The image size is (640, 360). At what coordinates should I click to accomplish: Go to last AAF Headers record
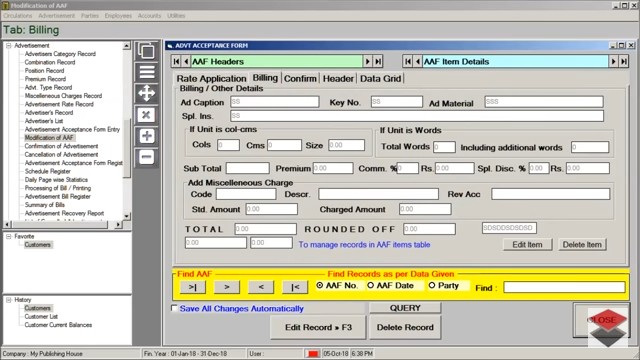coord(378,62)
